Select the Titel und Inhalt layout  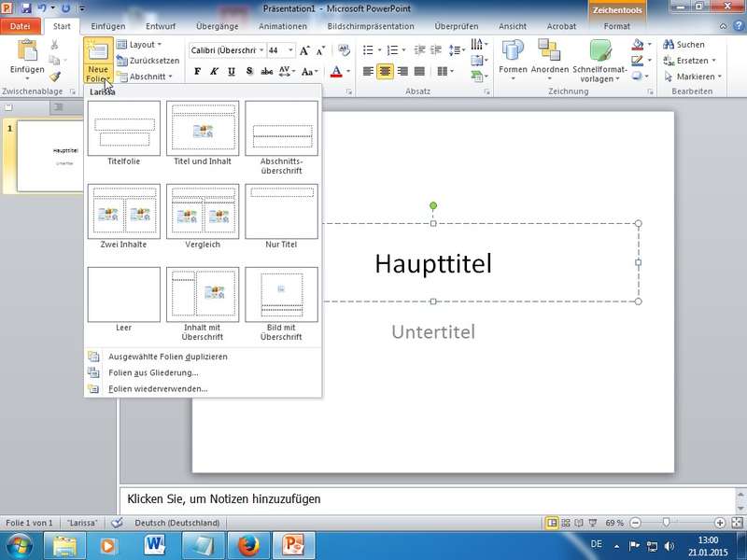pos(203,128)
